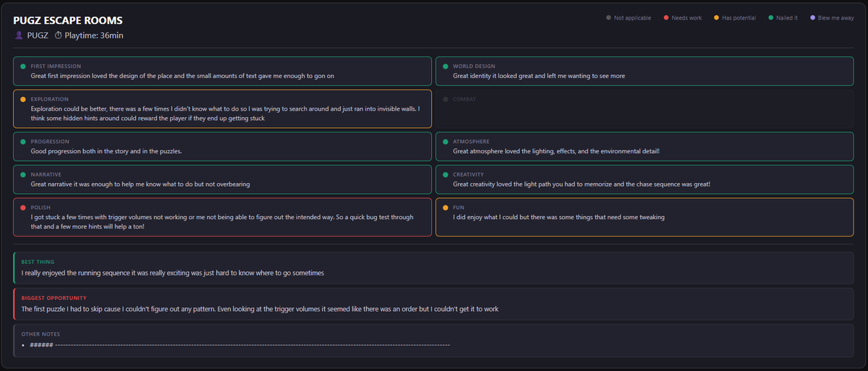Click the 'Great atmosphere loved the lighting' comment
The image size is (868, 371).
coord(556,151)
